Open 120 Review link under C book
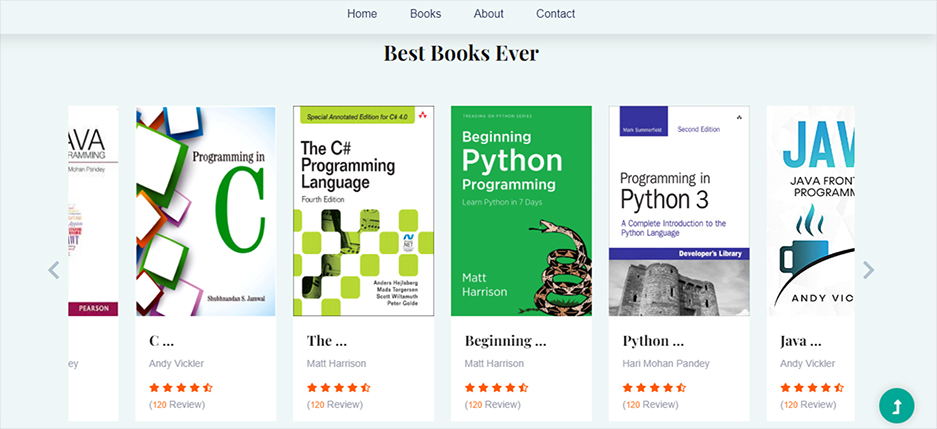 (x=177, y=405)
